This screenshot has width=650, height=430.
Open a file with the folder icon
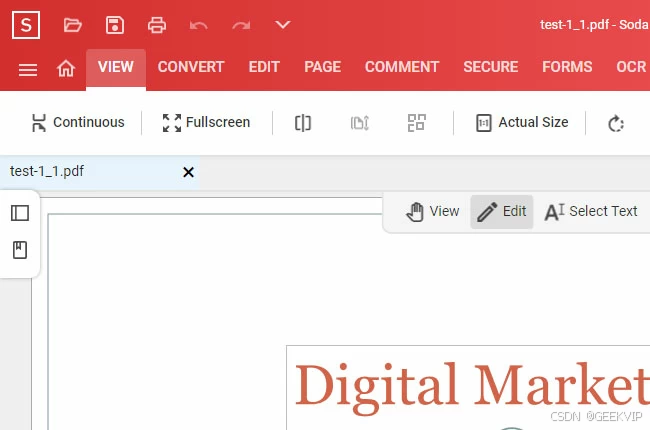pos(73,25)
